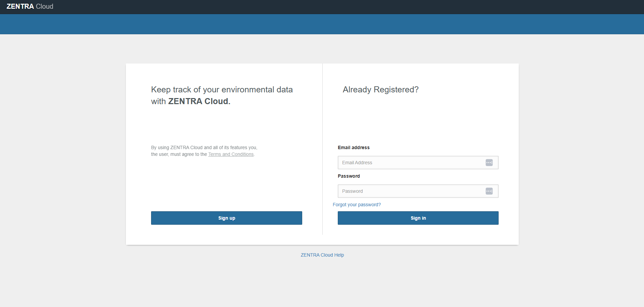Click the 'Keep track of your environmental data' heading
This screenshot has height=307, width=644.
pyautogui.click(x=222, y=95)
